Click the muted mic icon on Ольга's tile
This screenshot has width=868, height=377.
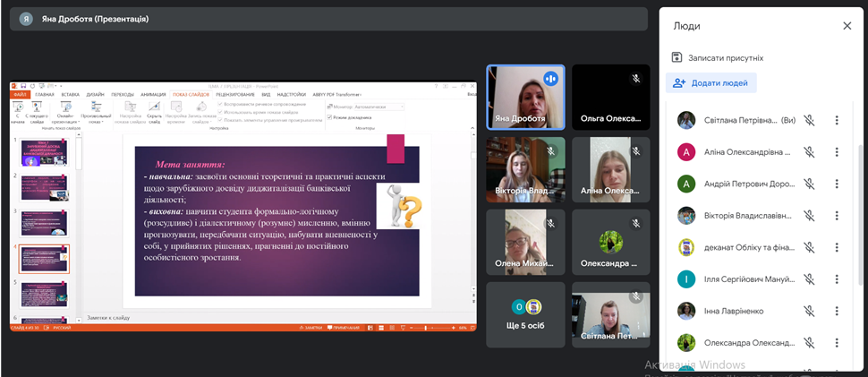point(636,79)
